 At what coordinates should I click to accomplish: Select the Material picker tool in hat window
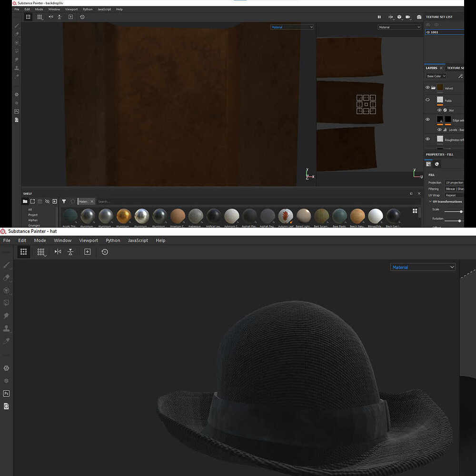tap(6, 341)
